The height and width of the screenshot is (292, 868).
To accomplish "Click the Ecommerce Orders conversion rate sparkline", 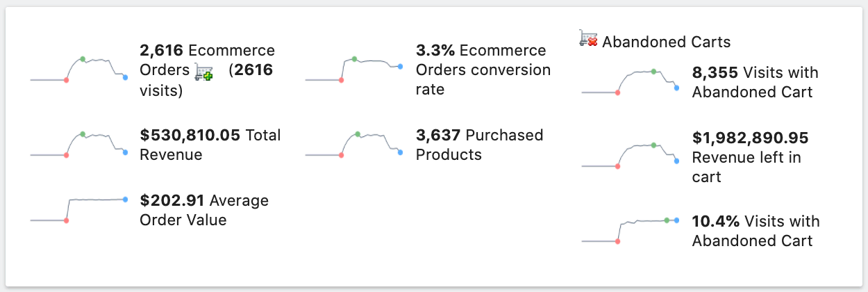I will click(x=354, y=70).
